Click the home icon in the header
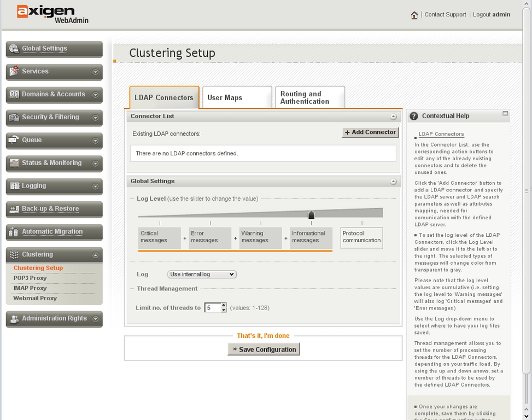This screenshot has height=420, width=532. tap(414, 15)
